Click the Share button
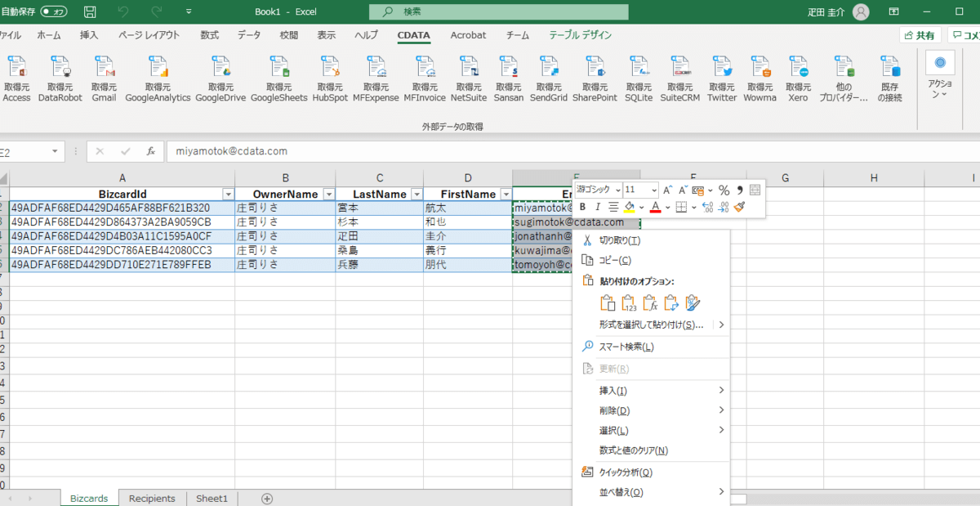The width and height of the screenshot is (980, 506). [x=920, y=35]
